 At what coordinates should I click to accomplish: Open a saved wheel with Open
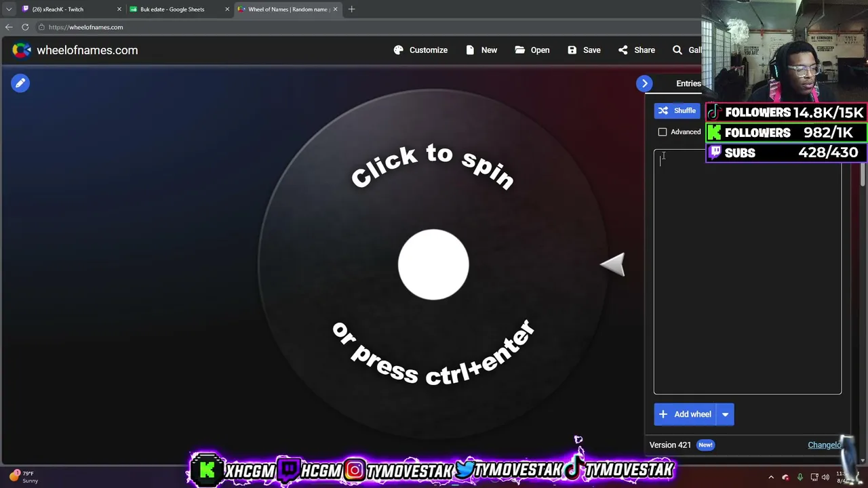click(532, 50)
